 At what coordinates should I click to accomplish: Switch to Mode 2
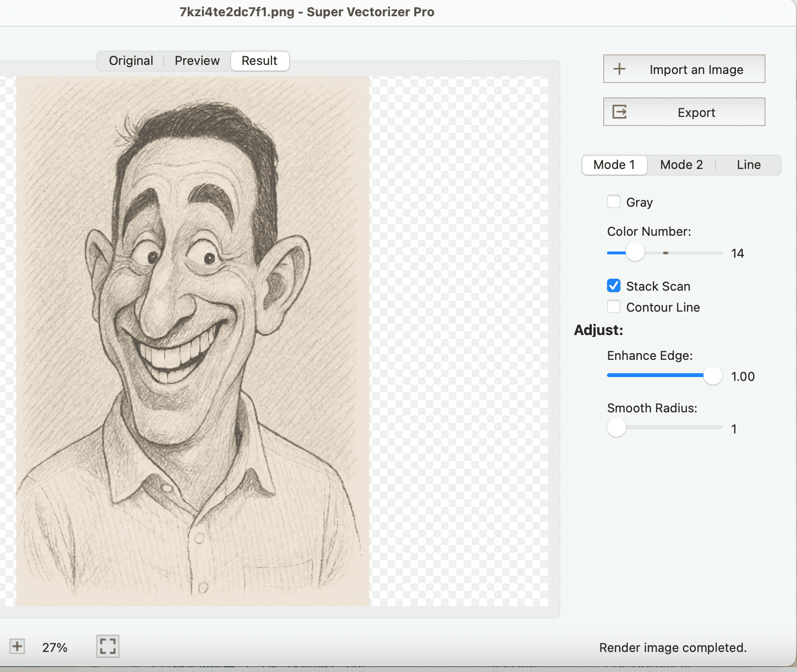click(x=682, y=165)
